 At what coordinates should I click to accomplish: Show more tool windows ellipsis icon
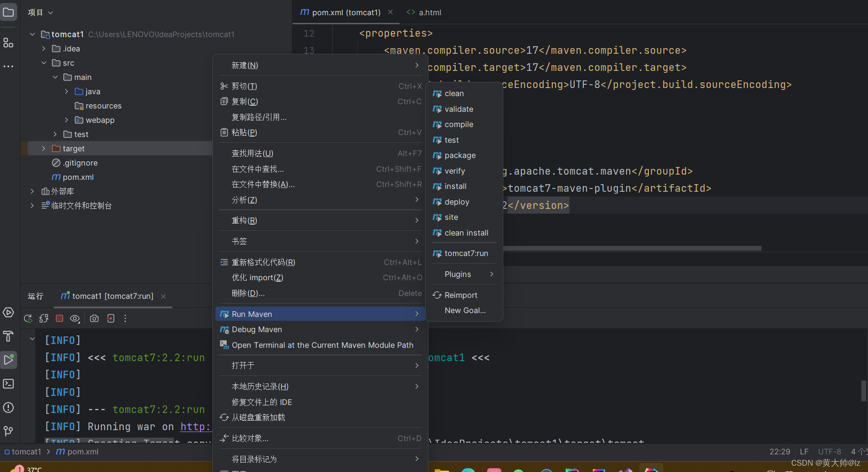point(9,66)
